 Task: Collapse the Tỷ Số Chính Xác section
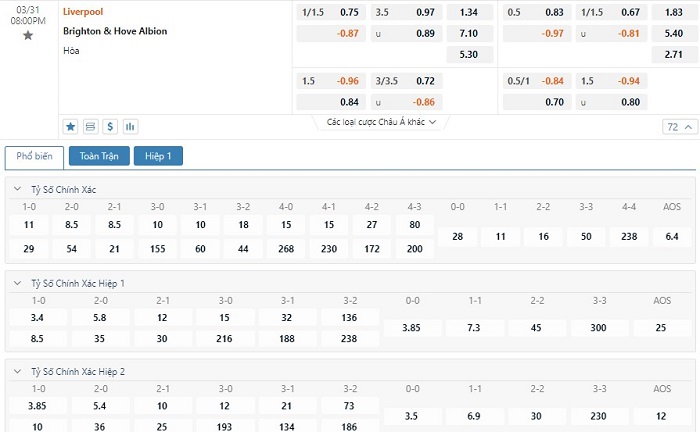point(16,189)
